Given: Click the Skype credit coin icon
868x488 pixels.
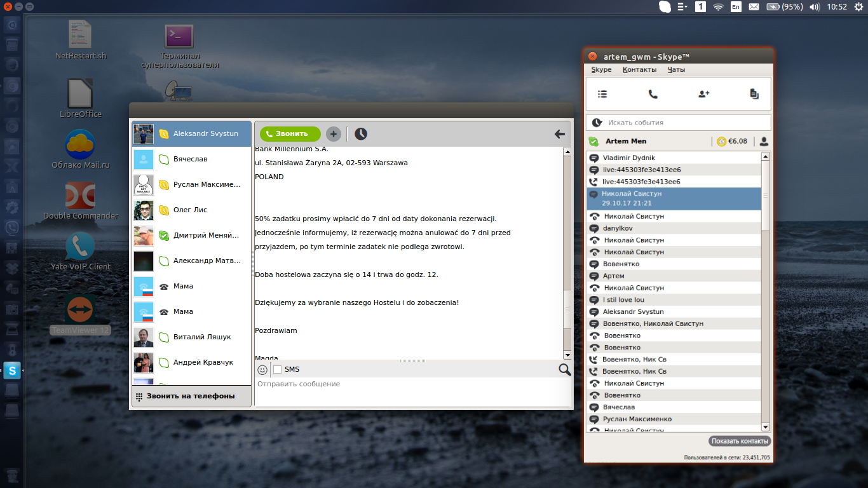Looking at the screenshot, I should coord(721,141).
